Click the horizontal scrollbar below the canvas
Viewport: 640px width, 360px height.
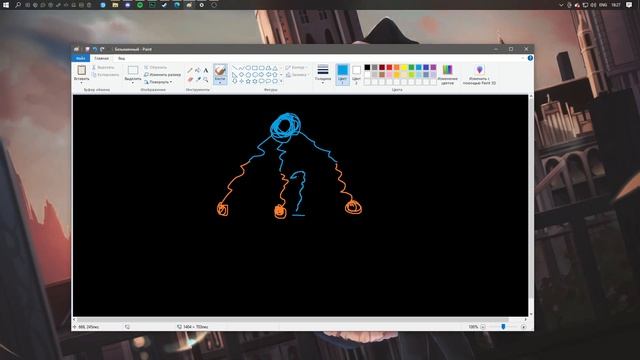[293, 320]
